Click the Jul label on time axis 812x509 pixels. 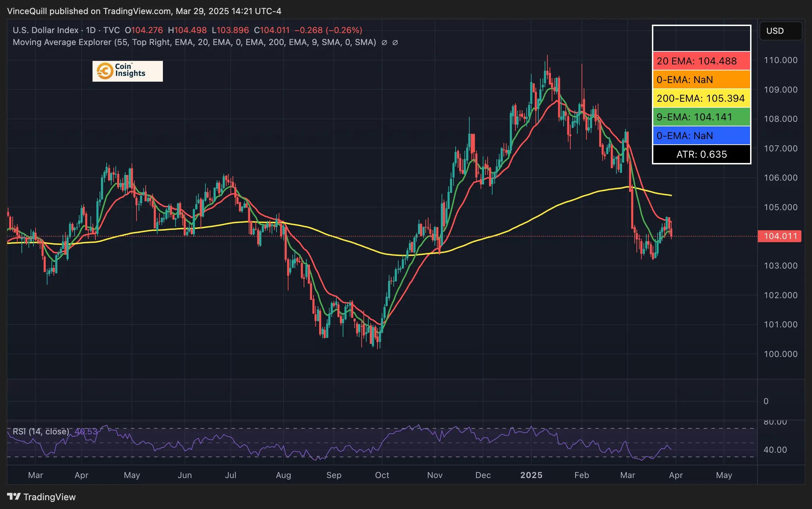(x=230, y=475)
